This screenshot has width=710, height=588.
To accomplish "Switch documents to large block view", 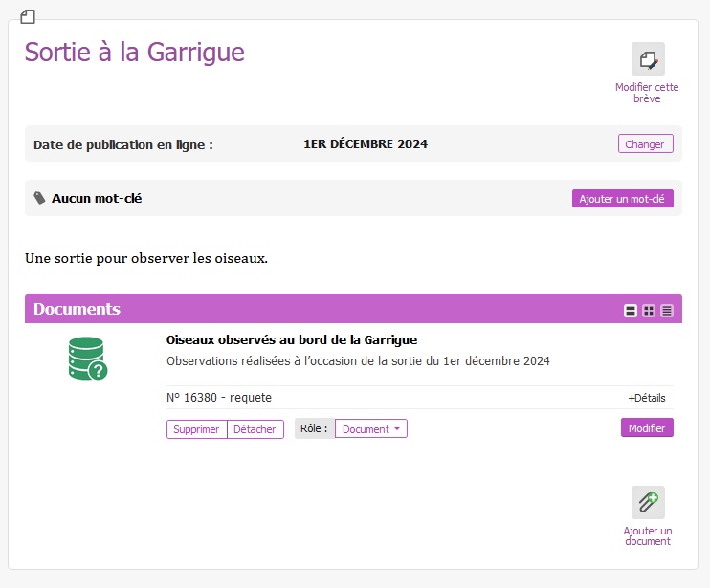I will (x=631, y=310).
